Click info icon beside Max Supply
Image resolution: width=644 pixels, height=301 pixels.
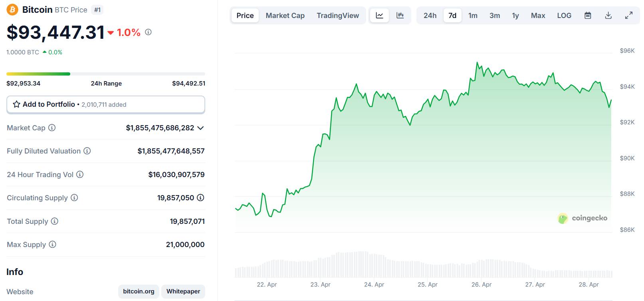pyautogui.click(x=52, y=244)
